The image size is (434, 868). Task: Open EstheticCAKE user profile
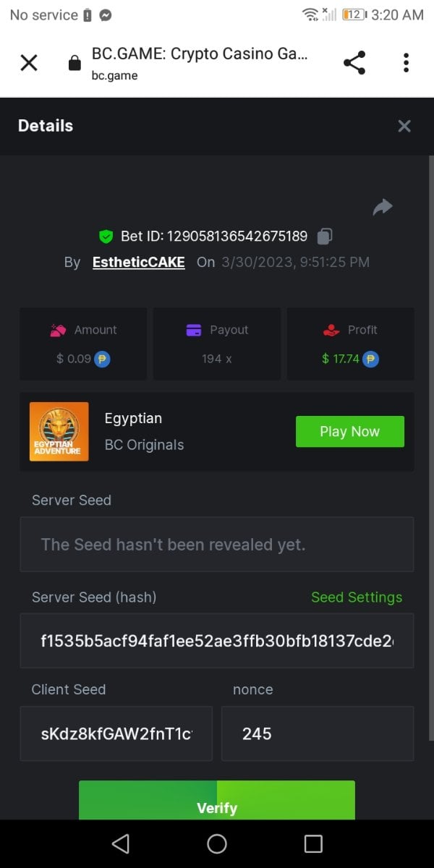(138, 262)
